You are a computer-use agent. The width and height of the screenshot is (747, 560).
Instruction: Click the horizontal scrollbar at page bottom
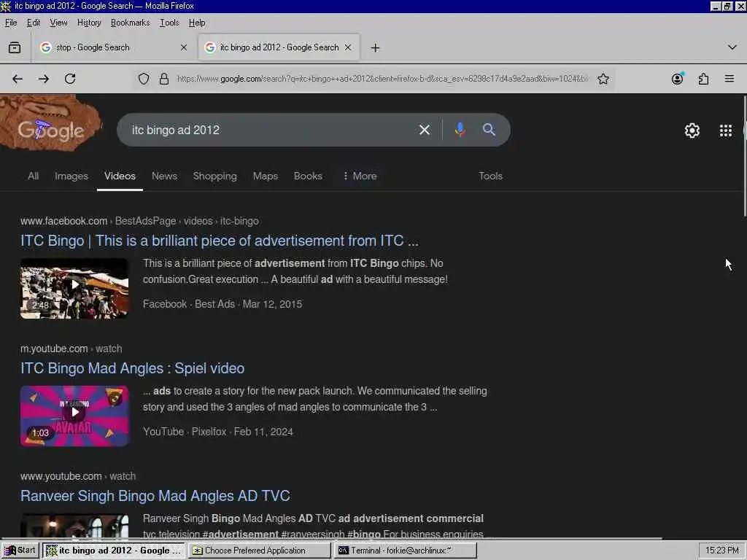(331, 539)
